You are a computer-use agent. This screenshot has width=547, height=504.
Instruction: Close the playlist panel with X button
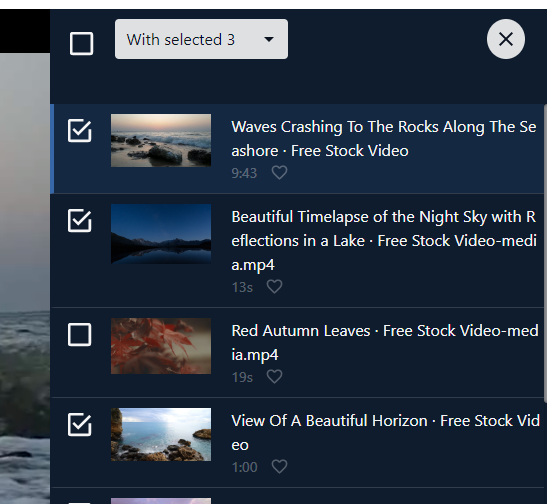pos(505,39)
